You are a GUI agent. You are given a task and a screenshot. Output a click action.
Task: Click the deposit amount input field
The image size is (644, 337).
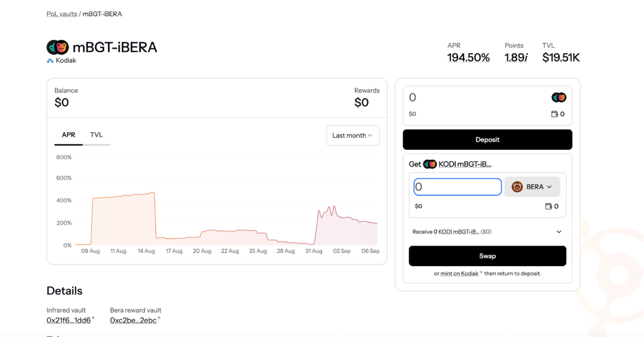pyautogui.click(x=477, y=98)
